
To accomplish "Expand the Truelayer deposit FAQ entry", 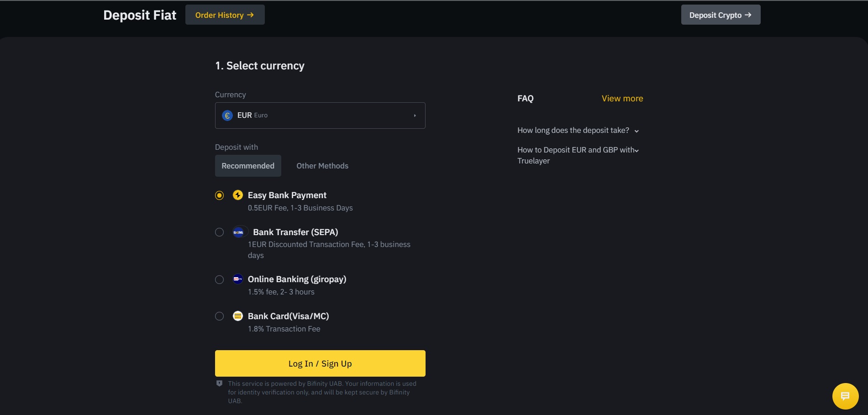I will (578, 155).
